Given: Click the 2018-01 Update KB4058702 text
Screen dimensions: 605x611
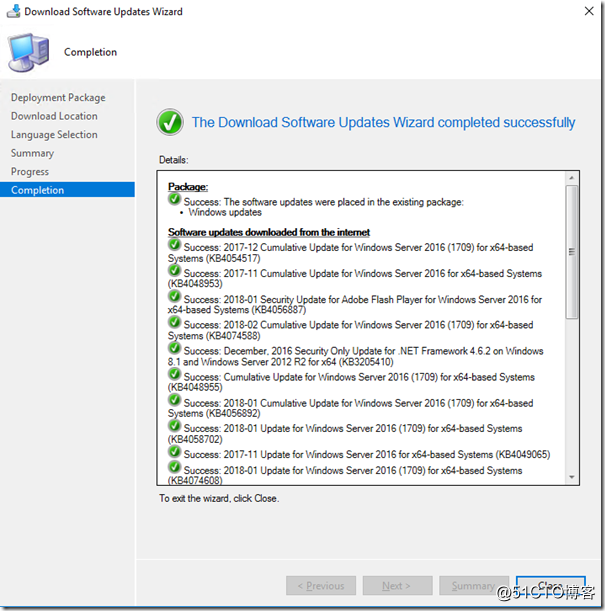Looking at the screenshot, I should coord(345,434).
